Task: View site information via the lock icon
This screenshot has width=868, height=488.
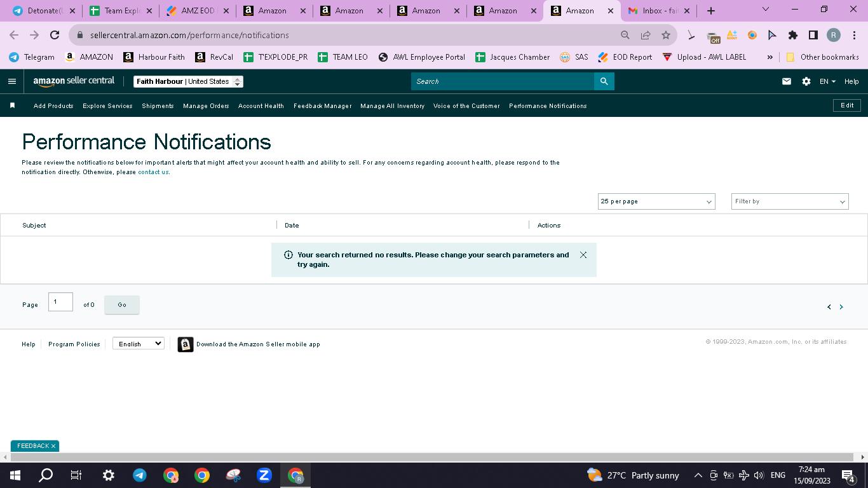Action: [80, 35]
